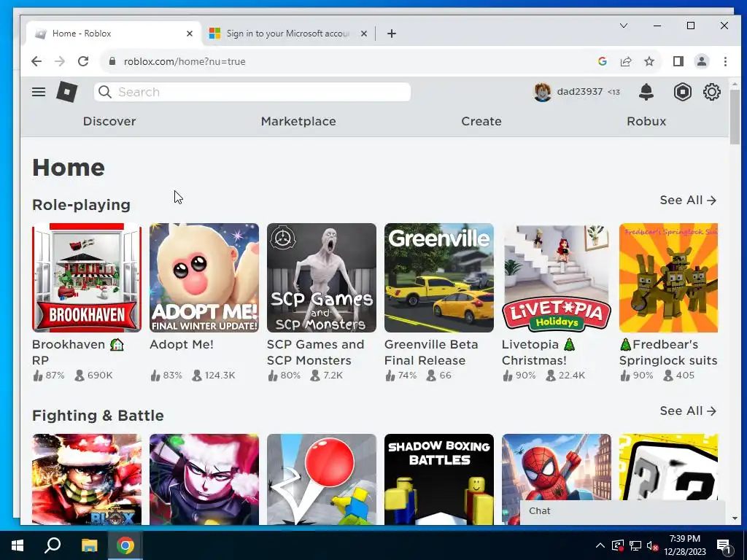The width and height of the screenshot is (747, 560).
Task: Click the Chrome address bar URL
Action: coord(185,61)
